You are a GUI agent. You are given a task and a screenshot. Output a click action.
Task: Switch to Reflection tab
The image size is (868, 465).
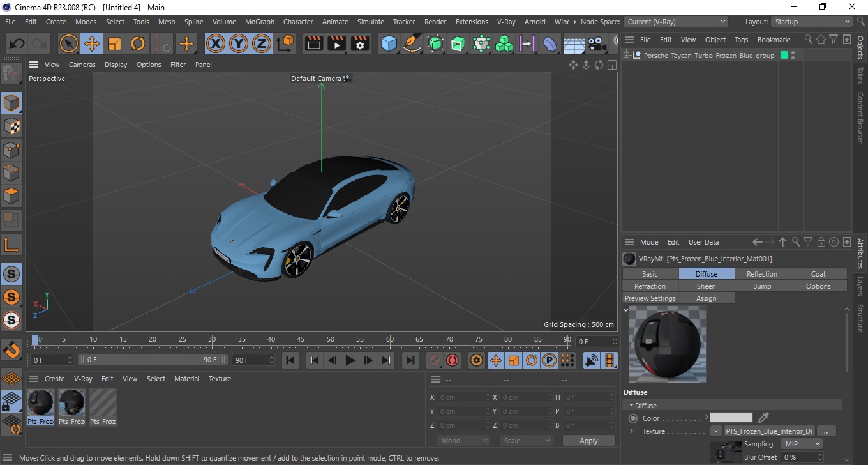(762, 274)
